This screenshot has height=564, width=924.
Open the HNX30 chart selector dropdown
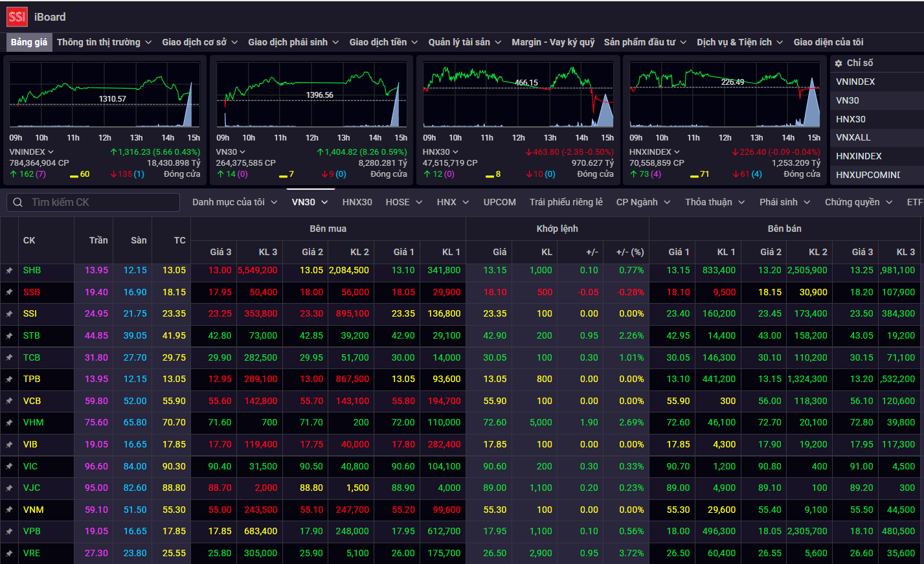click(441, 152)
